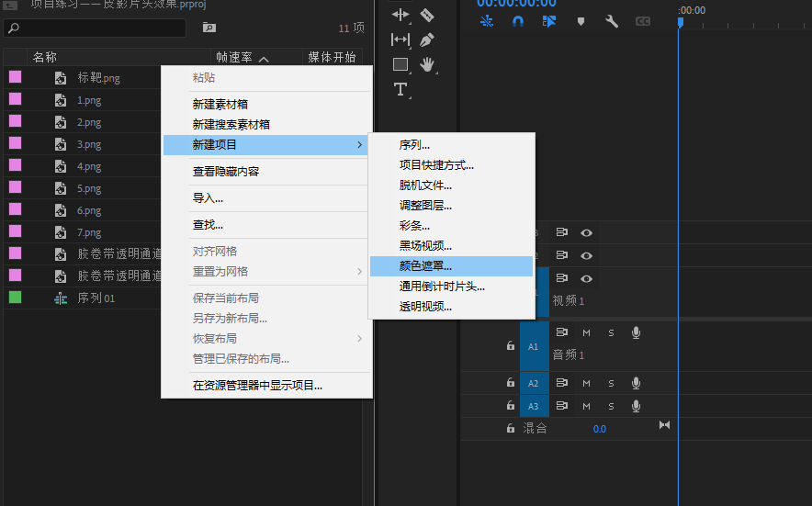Select the Razor tool

coord(427,15)
